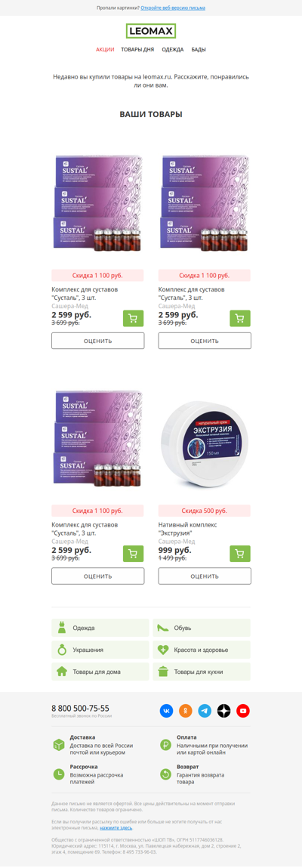The width and height of the screenshot is (302, 868).
Task: Click ОЦЕНИТЬ under the top-right Сусталь product
Action: 205,341
